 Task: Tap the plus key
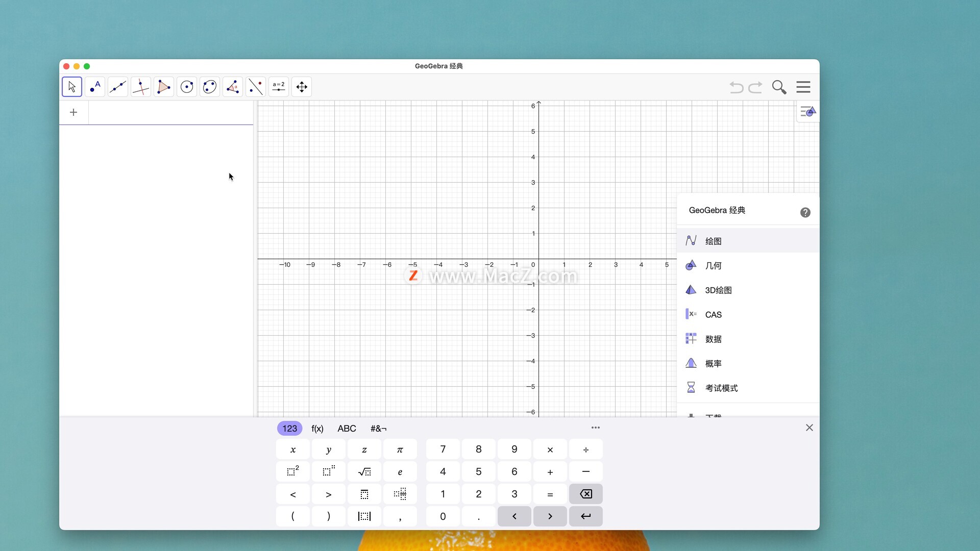pos(550,472)
